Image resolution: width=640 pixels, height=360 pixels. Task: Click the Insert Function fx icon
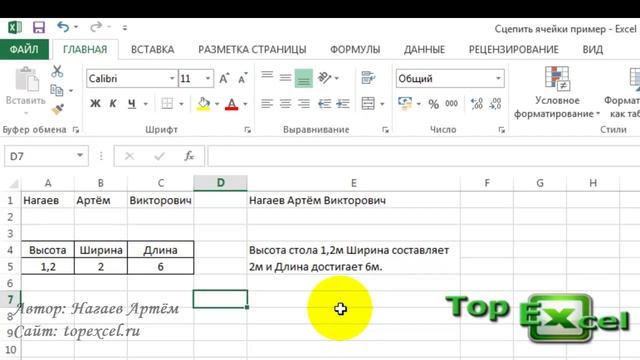189,156
